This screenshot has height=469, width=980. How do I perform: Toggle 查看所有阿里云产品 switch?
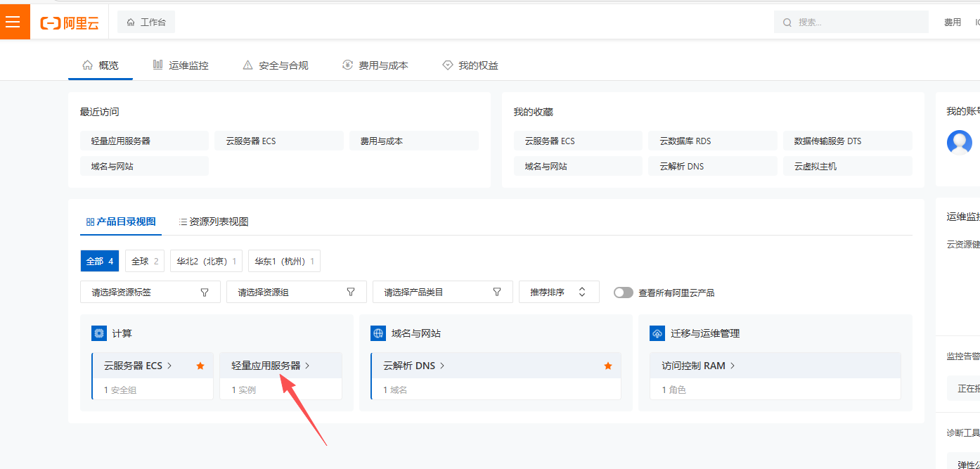click(624, 293)
